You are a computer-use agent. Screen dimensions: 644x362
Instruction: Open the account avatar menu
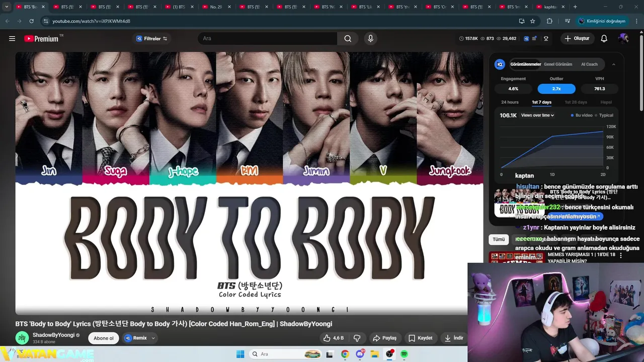pyautogui.click(x=623, y=39)
